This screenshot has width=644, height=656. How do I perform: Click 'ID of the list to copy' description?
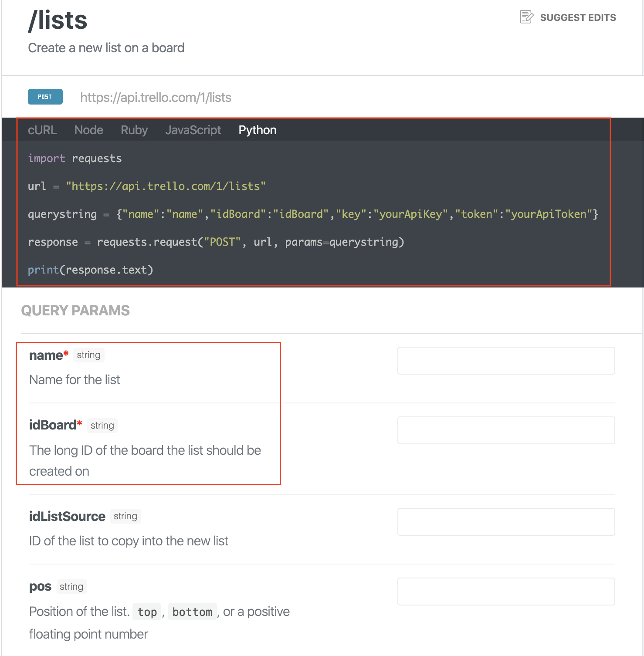click(x=129, y=541)
